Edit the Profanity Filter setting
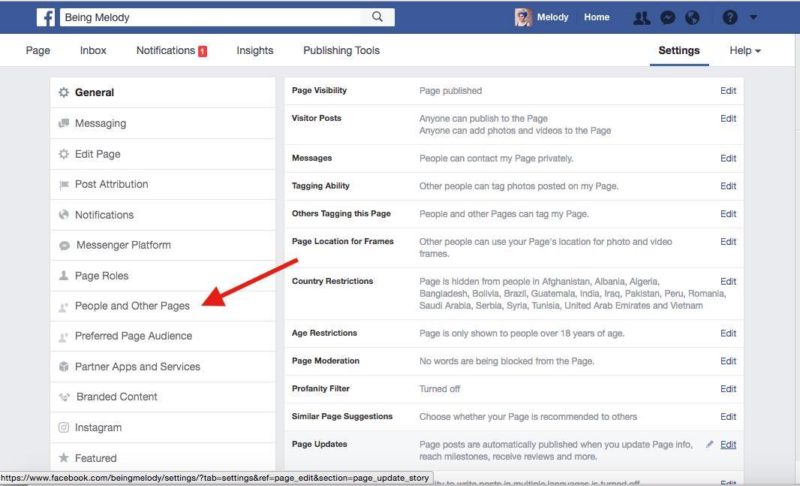Image resolution: width=800 pixels, height=486 pixels. click(x=728, y=389)
